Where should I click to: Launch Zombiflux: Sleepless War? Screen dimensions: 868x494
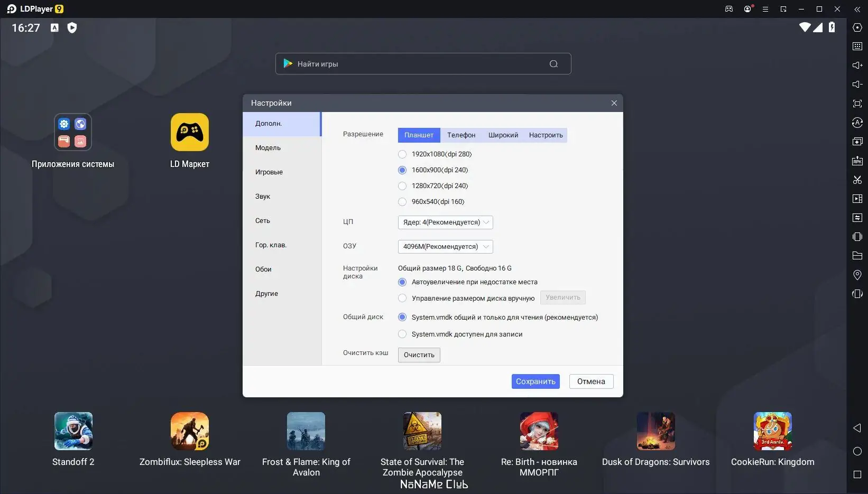pos(190,431)
